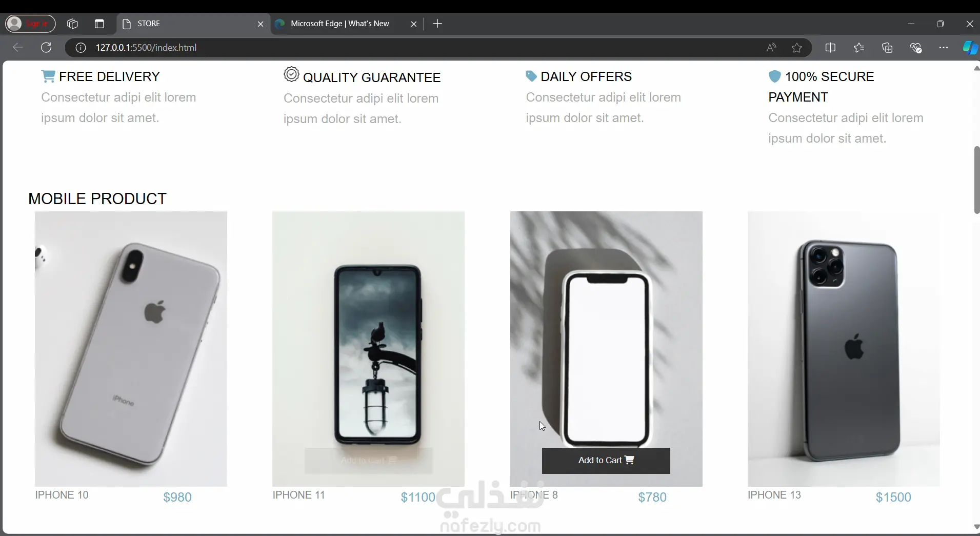Open the Collections icon
The image size is (980, 536).
[x=887, y=48]
